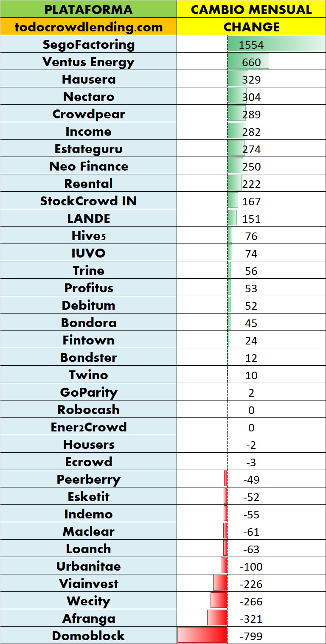Select the Estateguru platform cell
Image resolution: width=326 pixels, height=644 pixels.
point(88,149)
